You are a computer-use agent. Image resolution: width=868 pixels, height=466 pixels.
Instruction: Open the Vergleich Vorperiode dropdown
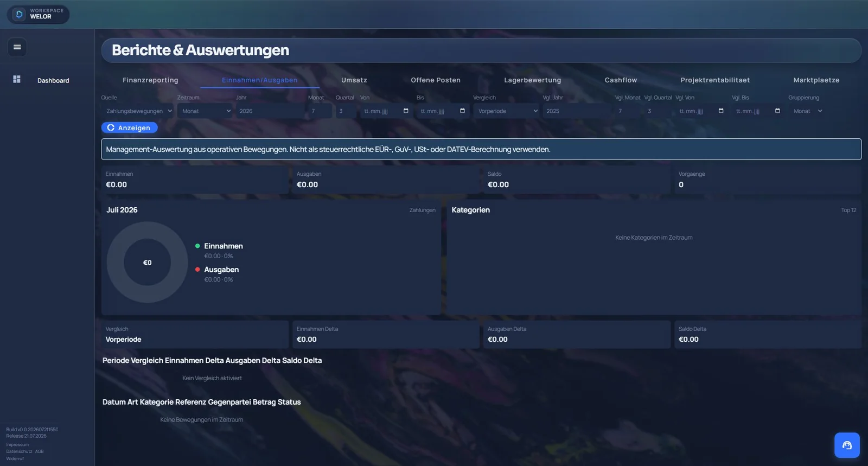click(x=506, y=111)
